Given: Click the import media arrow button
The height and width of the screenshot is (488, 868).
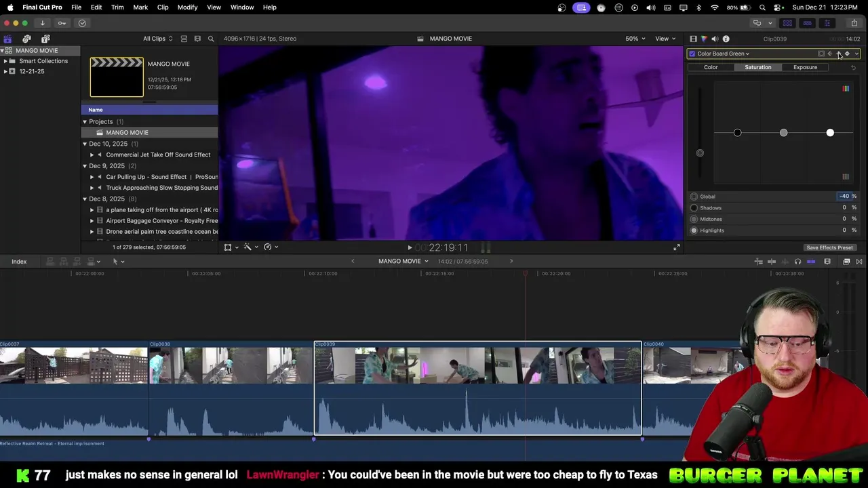Looking at the screenshot, I should click(42, 23).
